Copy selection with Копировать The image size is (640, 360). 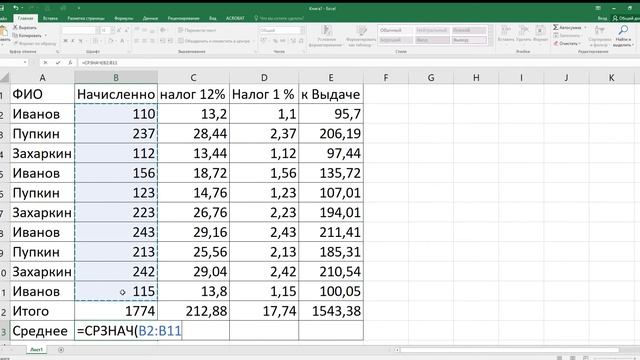coord(27,36)
